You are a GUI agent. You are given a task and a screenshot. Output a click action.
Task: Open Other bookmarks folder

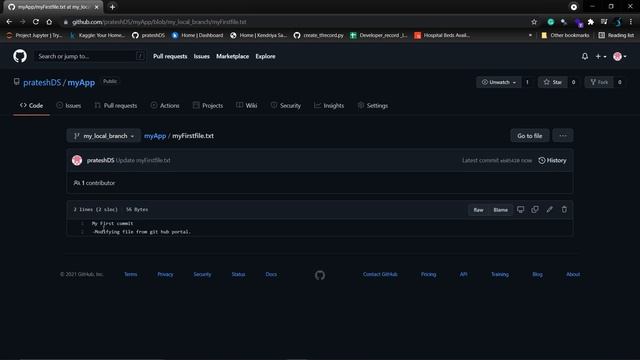tap(565, 36)
